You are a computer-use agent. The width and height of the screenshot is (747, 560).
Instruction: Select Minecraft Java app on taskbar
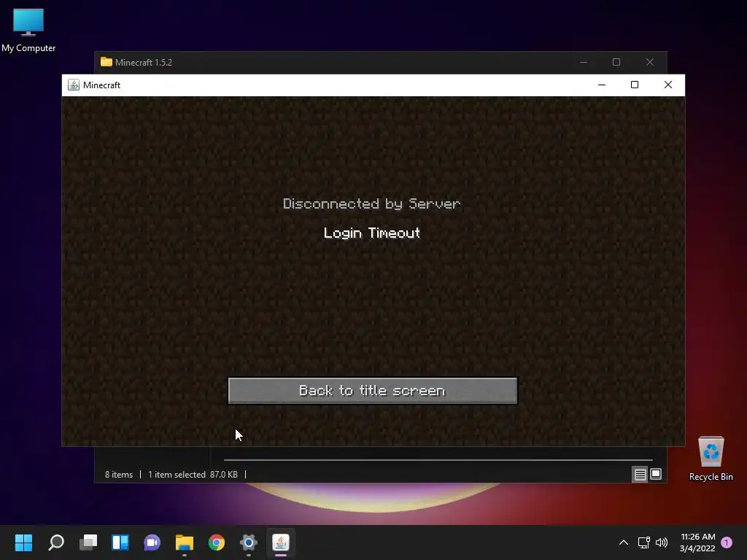tap(281, 542)
